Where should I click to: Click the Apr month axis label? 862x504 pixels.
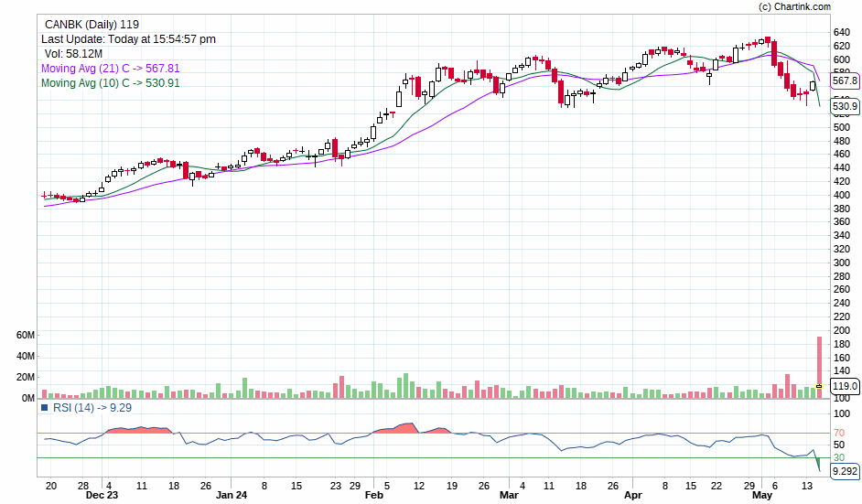632,495
